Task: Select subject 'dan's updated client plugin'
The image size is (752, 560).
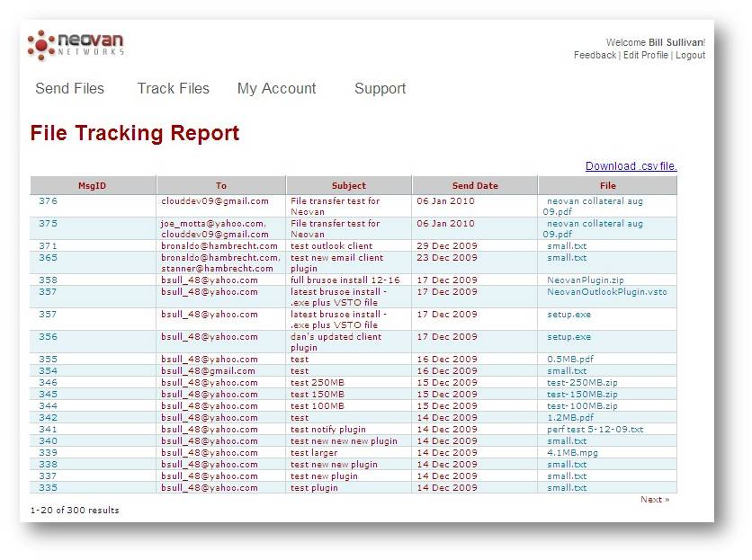Action: pos(336,342)
